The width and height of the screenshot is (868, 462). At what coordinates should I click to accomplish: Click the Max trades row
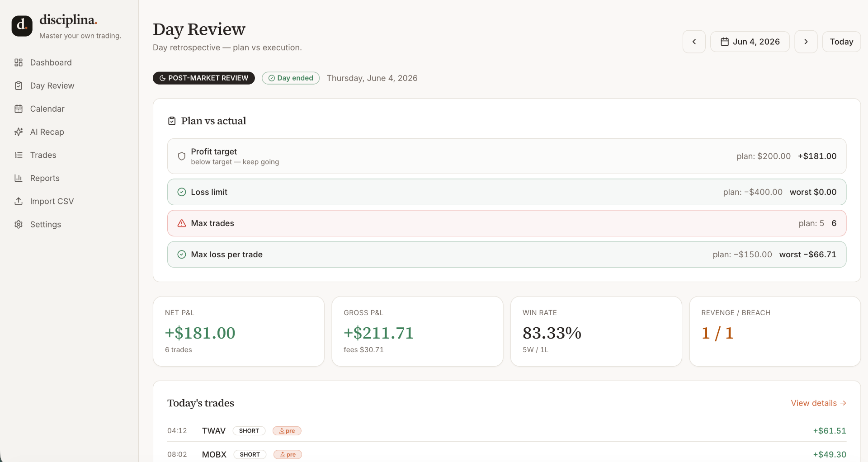pos(507,223)
